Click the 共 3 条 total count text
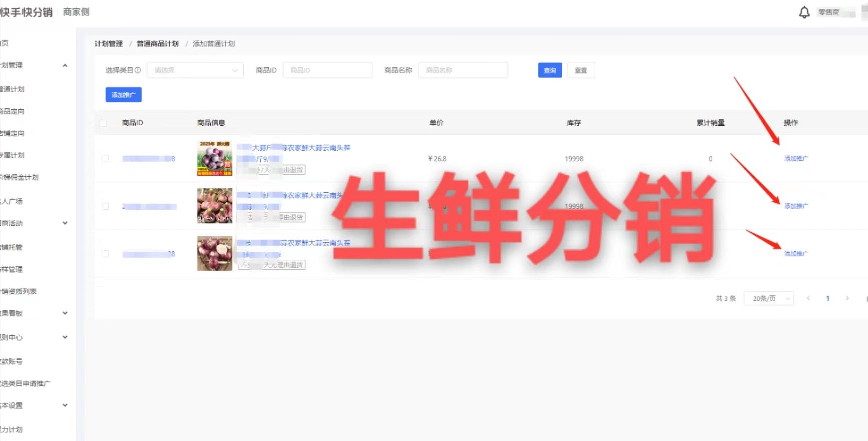Viewport: 868px width, 441px height. [x=726, y=298]
